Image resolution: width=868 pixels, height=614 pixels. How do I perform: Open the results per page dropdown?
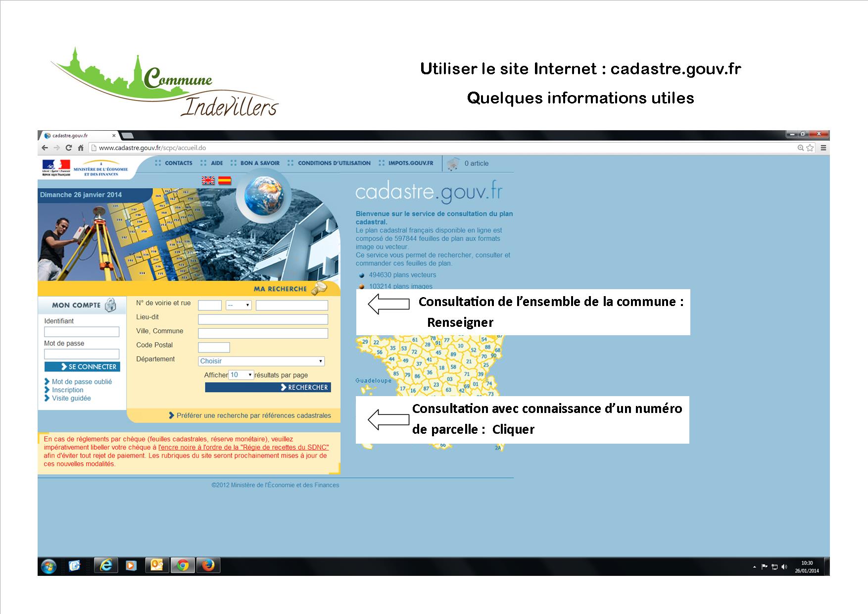click(x=241, y=375)
